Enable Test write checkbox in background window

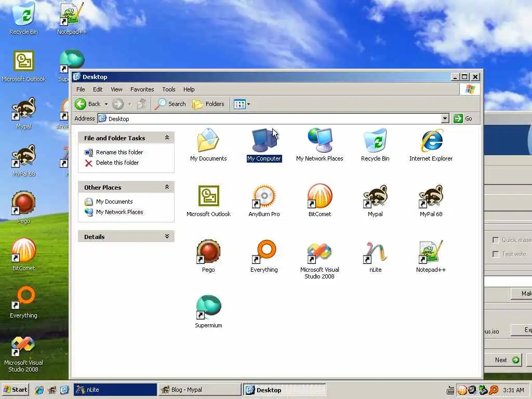pos(496,254)
